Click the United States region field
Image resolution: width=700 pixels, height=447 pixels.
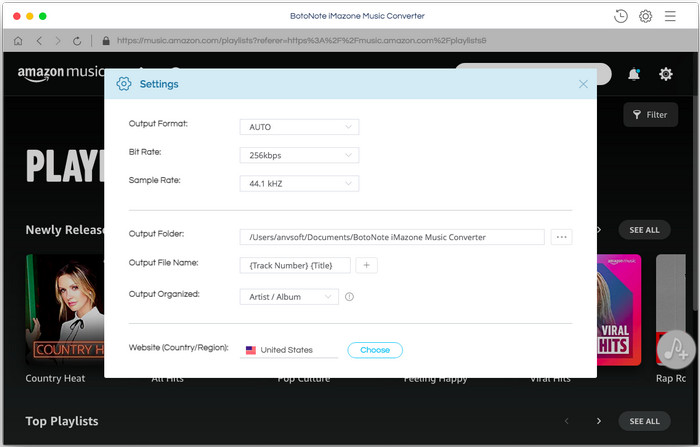pyautogui.click(x=289, y=350)
